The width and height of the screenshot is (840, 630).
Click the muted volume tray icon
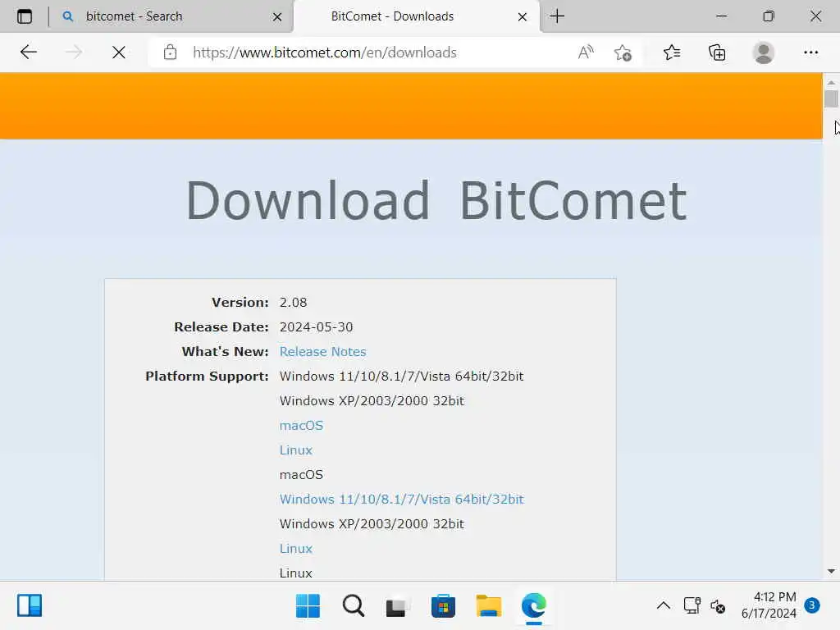(x=718, y=606)
